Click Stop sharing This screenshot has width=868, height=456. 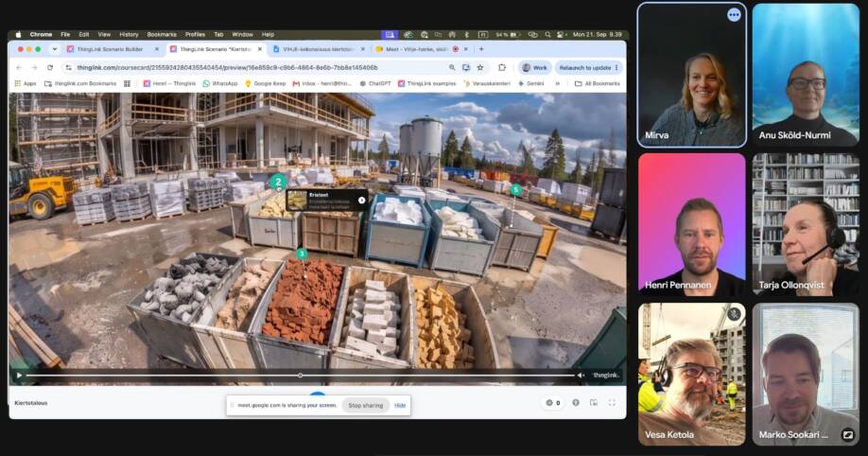pyautogui.click(x=365, y=406)
